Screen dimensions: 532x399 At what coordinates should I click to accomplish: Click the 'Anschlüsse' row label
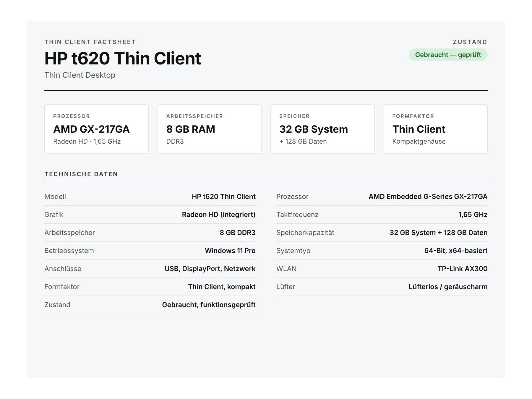tap(63, 269)
